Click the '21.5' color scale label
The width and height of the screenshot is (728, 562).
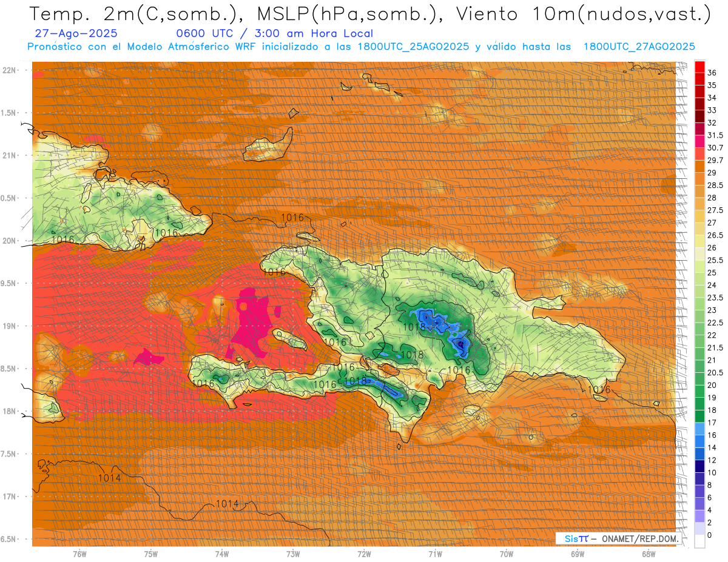click(x=715, y=347)
